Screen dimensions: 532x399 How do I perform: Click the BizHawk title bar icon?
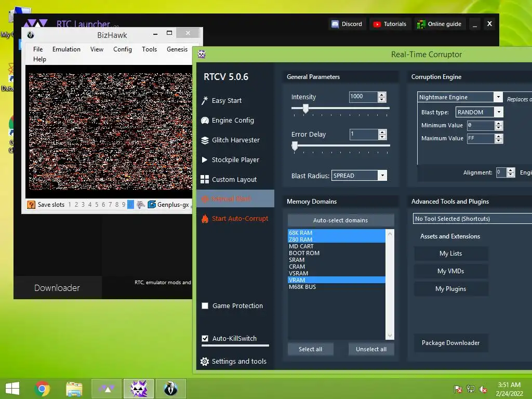31,35
